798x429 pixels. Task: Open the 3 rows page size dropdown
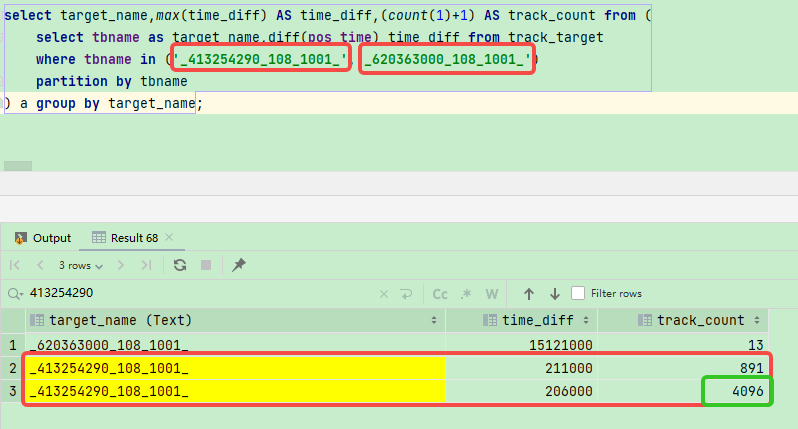click(80, 266)
